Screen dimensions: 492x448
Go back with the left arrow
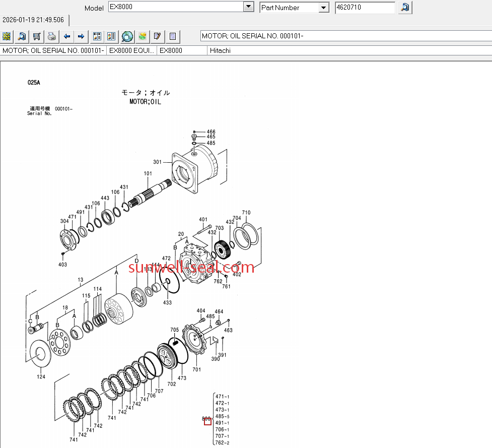(66, 36)
